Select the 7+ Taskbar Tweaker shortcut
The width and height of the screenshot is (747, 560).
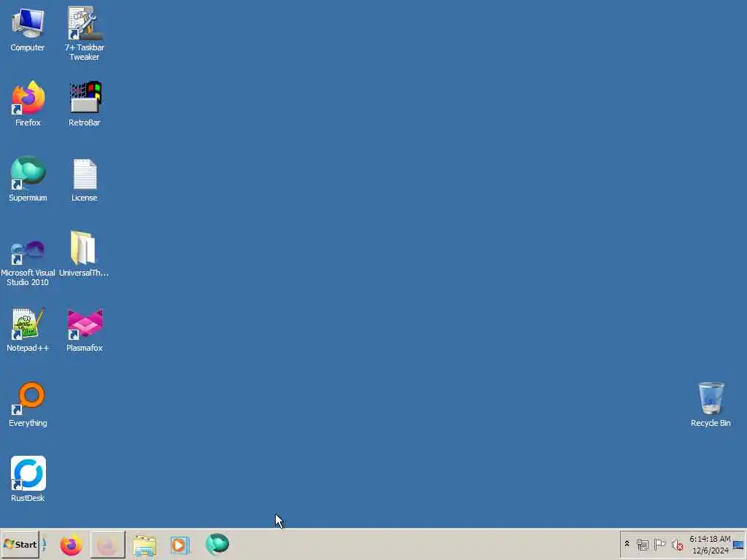click(x=85, y=34)
